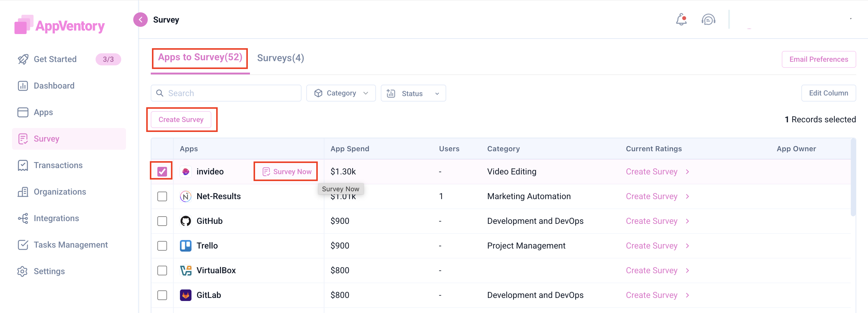Click the Integrations nodes icon
Viewport: 868px width, 313px height.
coord(23,218)
